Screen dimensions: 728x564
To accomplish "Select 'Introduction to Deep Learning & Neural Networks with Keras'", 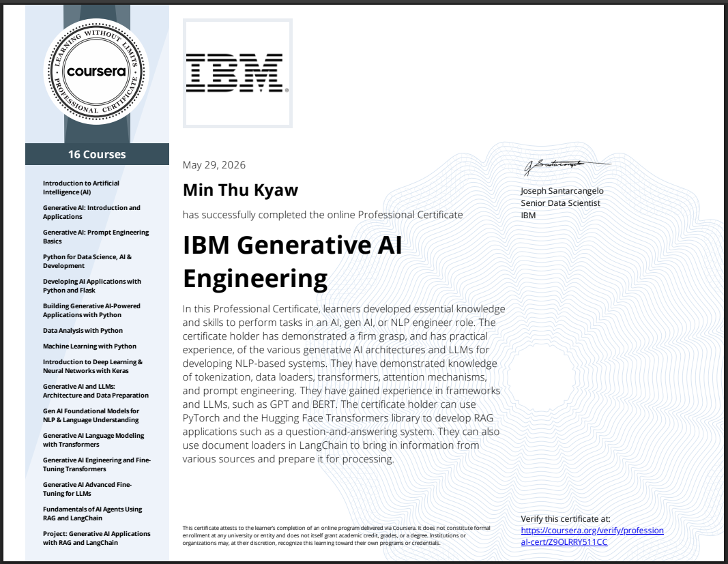I will click(x=93, y=366).
